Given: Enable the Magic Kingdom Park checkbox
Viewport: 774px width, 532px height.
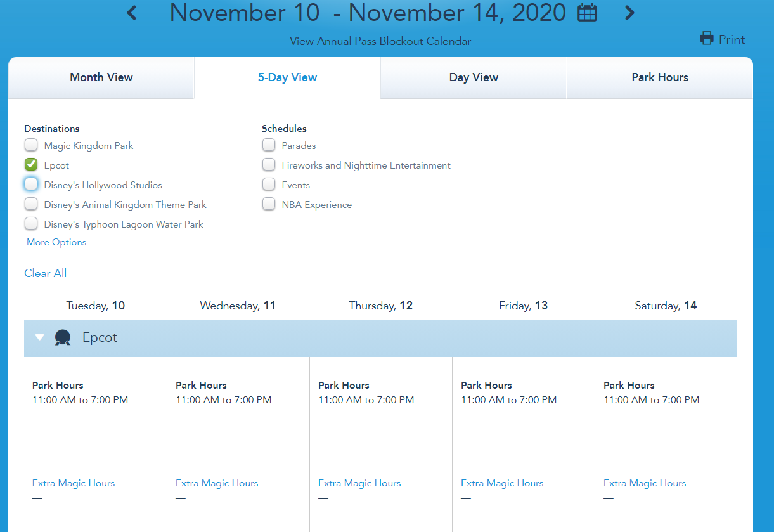Looking at the screenshot, I should [31, 145].
